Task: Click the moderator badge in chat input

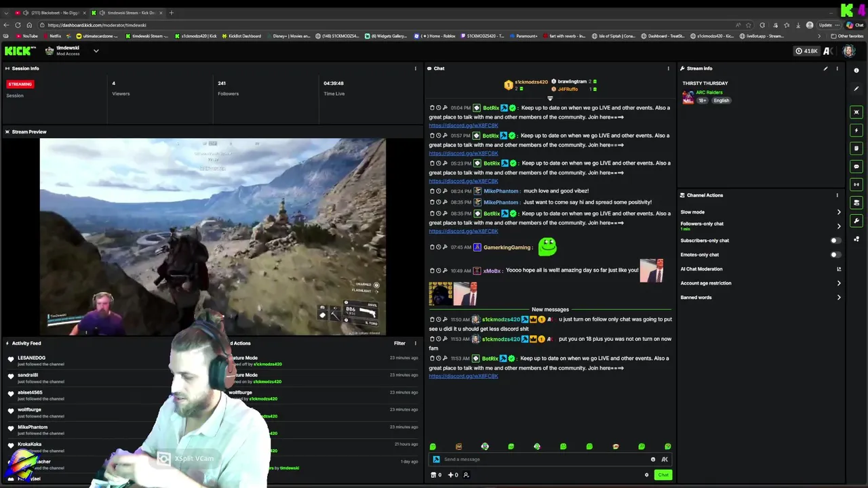Action: (436, 460)
